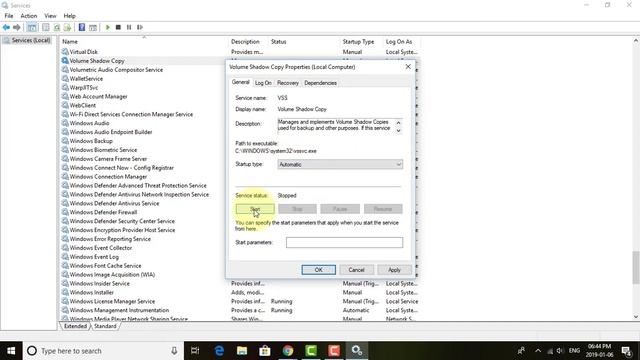Select Windows Audio service
The width and height of the screenshot is (640, 360).
tap(89, 123)
